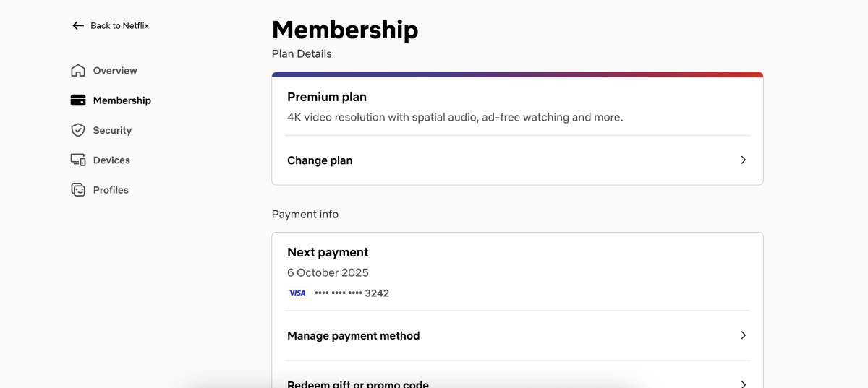Open Manage payment method label

353,336
